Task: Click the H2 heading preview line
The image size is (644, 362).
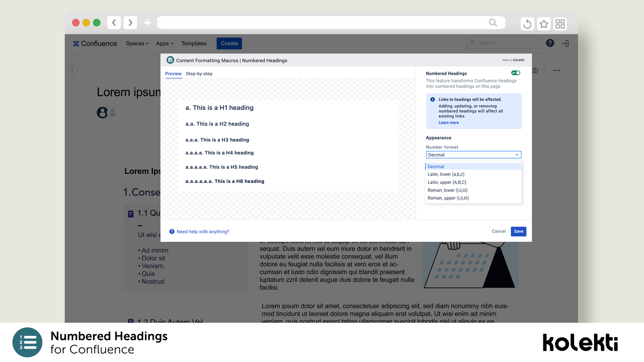Action: point(217,124)
